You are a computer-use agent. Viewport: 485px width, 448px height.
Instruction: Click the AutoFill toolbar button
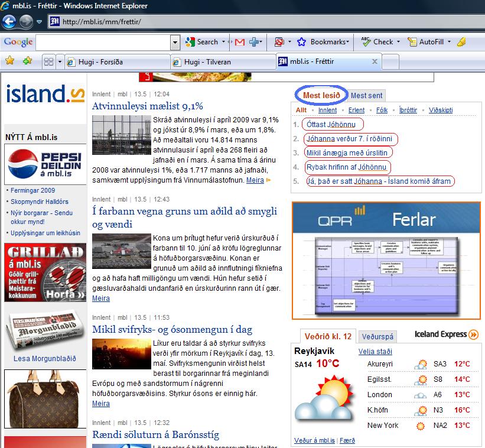point(425,42)
